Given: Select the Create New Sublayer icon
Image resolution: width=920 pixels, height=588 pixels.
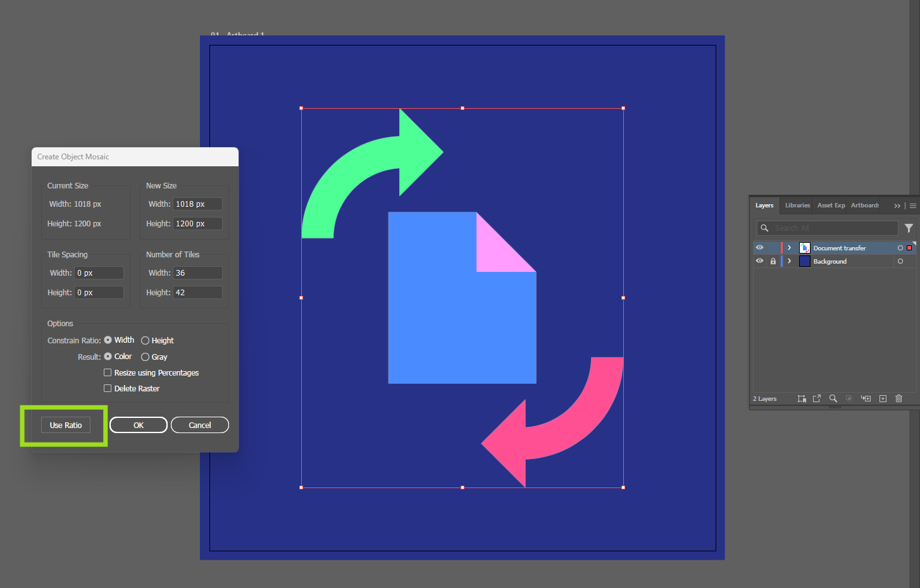Looking at the screenshot, I should (x=866, y=398).
